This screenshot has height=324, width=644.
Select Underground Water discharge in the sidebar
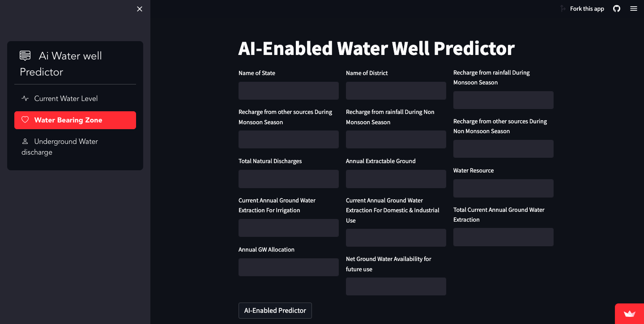tap(59, 147)
